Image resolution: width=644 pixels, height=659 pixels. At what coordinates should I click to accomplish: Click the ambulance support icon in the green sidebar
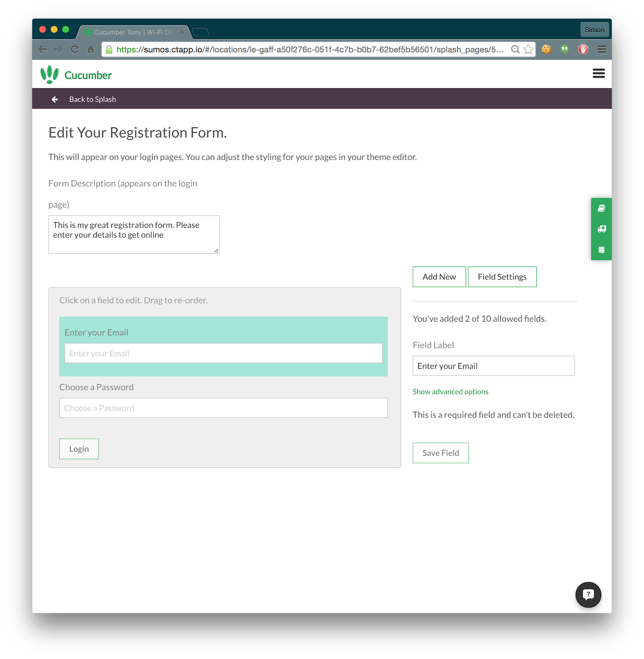pos(601,229)
